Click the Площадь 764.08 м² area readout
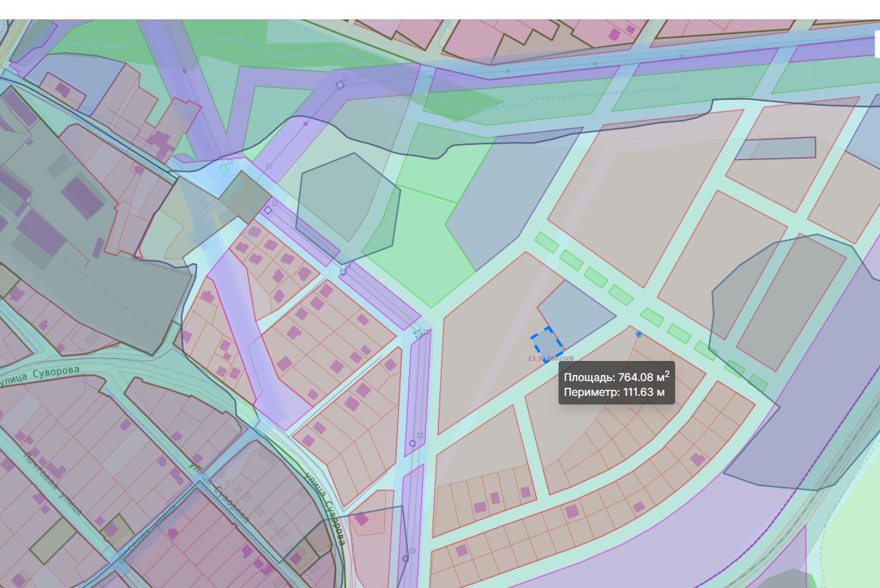Image resolution: width=880 pixels, height=588 pixels. [x=616, y=377]
